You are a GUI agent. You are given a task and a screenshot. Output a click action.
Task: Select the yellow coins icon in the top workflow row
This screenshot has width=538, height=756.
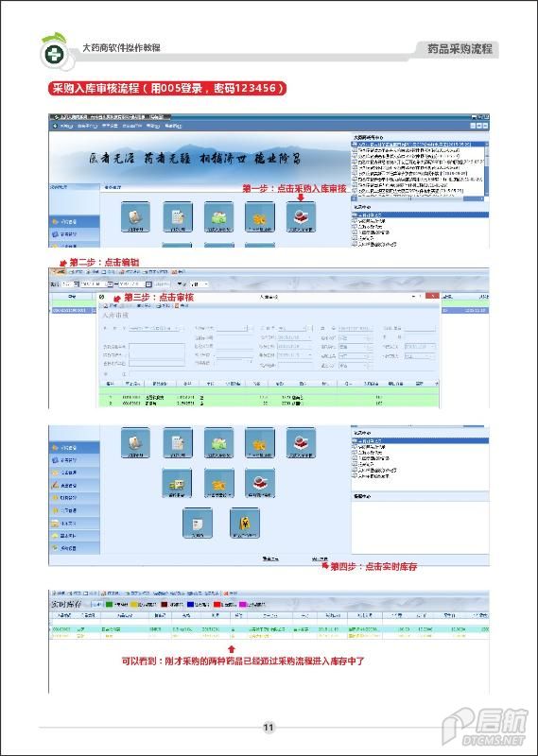(260, 217)
